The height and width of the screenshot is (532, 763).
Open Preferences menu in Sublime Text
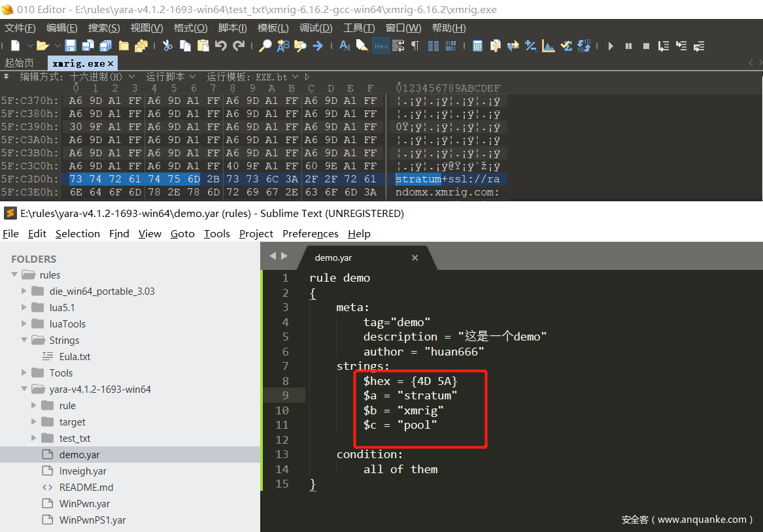[310, 233]
